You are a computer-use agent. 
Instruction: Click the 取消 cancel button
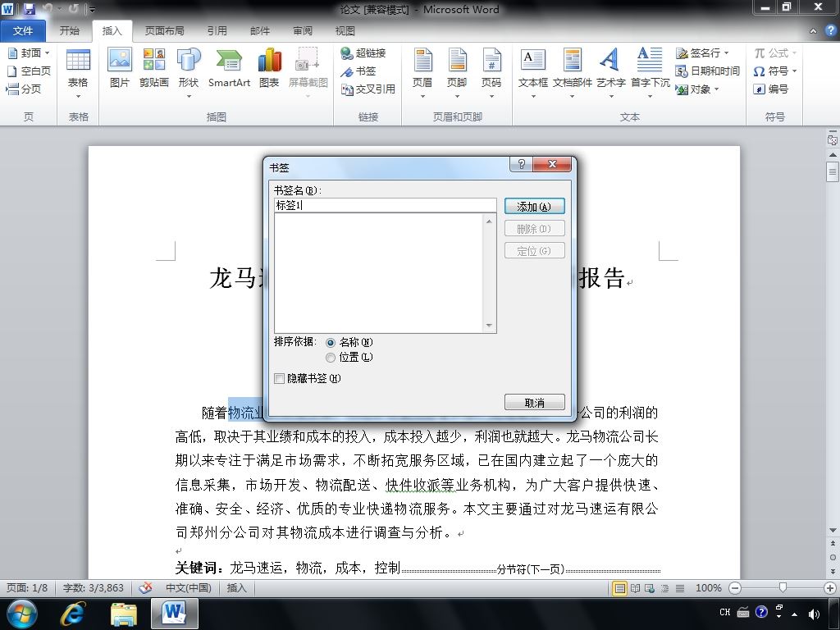pos(534,402)
